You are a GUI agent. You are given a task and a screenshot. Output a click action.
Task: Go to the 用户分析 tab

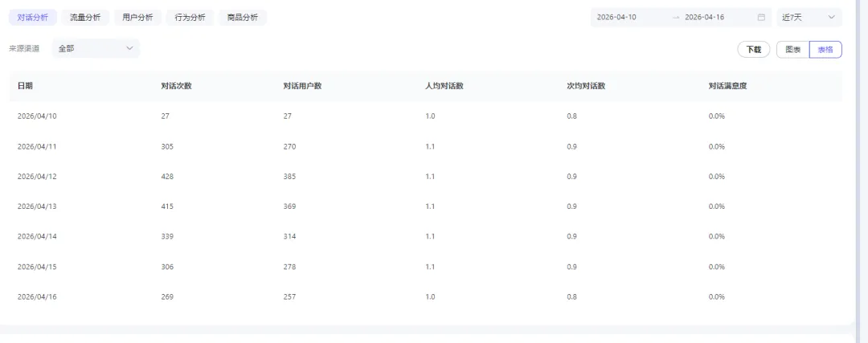(x=138, y=17)
